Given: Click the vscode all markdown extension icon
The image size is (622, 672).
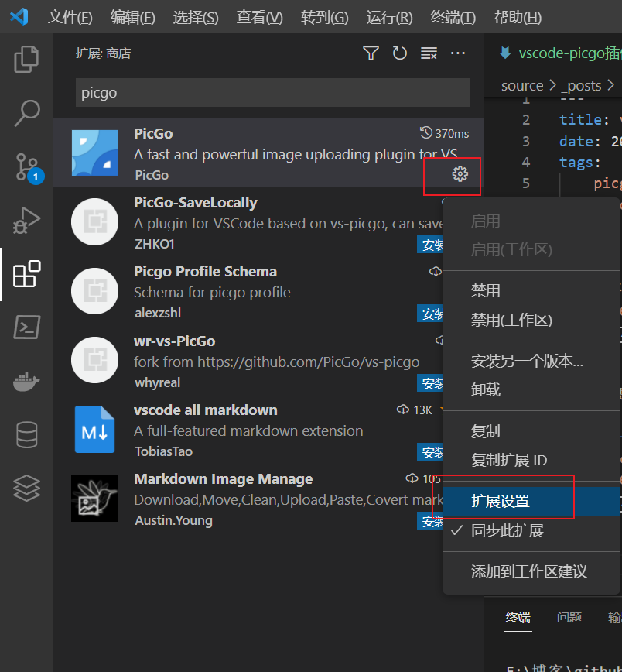Looking at the screenshot, I should 94,429.
